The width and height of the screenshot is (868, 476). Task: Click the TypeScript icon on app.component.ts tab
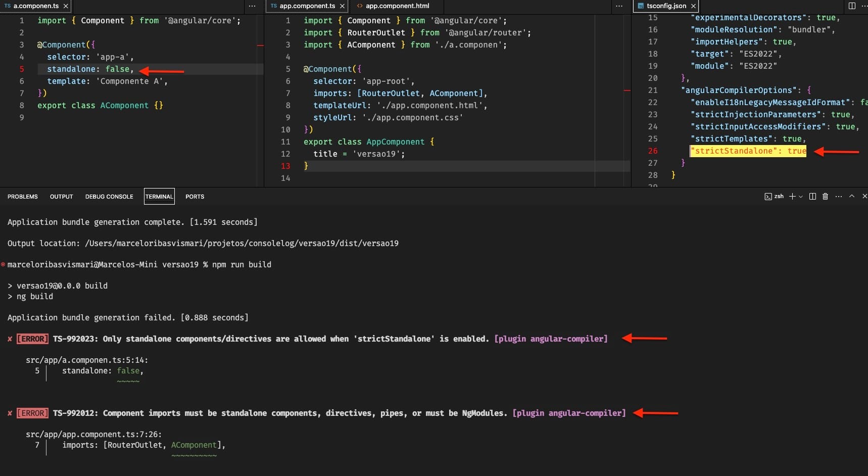coord(274,6)
